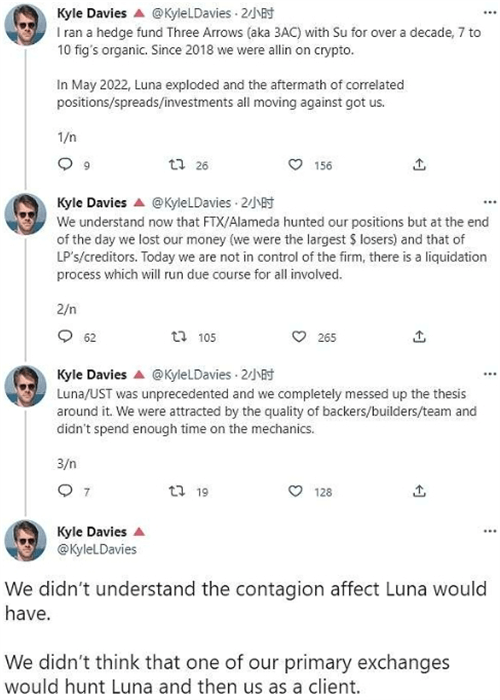The height and width of the screenshot is (700, 500).
Task: Like the 1/n tweet with 156 likes
Action: click(x=295, y=165)
